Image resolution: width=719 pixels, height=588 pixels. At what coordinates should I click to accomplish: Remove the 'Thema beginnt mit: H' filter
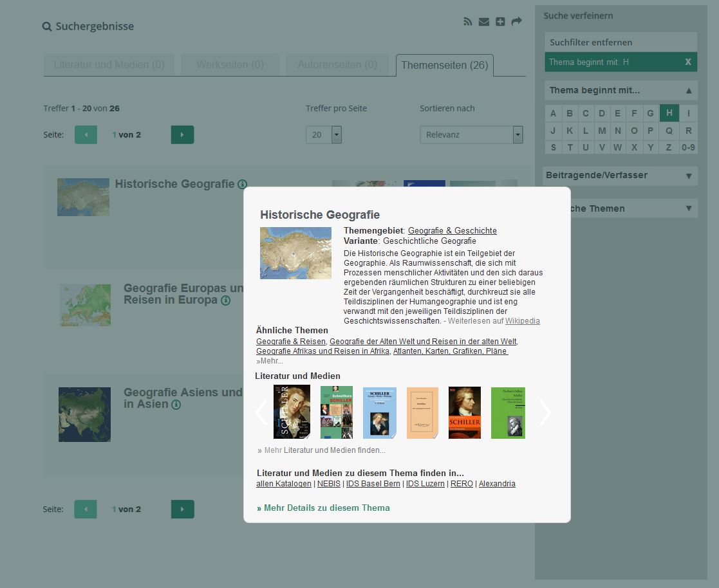pos(688,62)
